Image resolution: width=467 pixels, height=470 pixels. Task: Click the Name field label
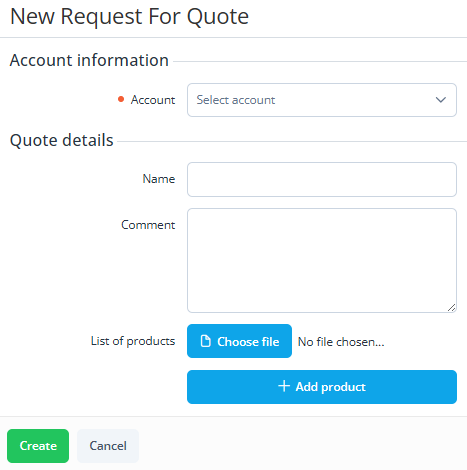pos(159,179)
